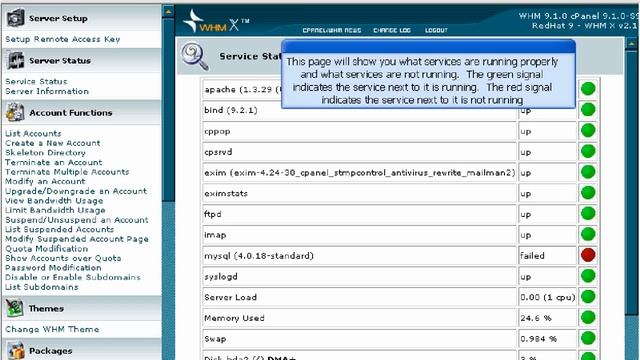Click the green light for Swap
Viewport: 640px width, 360px height.
click(588, 338)
